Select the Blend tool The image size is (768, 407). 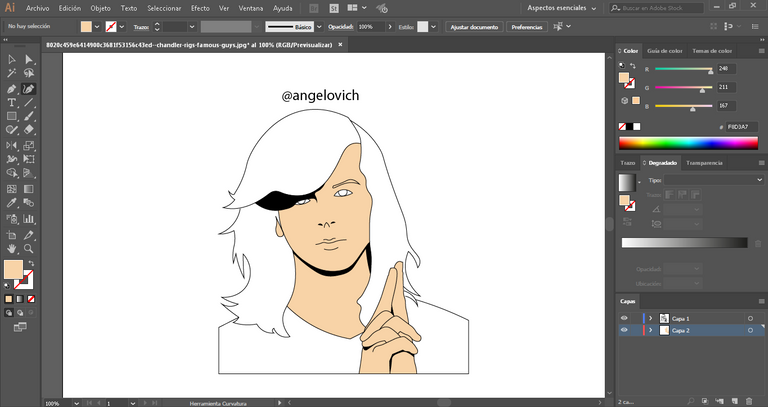(x=29, y=203)
